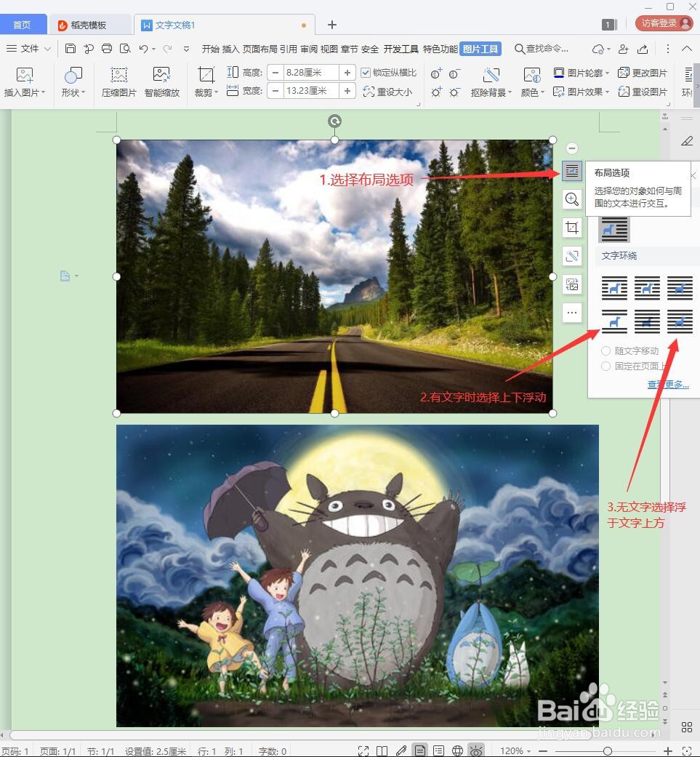Click zoom in plus in status bar

tap(668, 750)
